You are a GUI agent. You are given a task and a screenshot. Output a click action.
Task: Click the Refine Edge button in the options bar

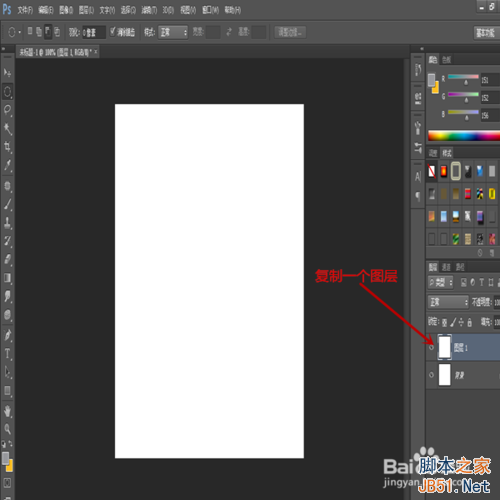[x=290, y=32]
